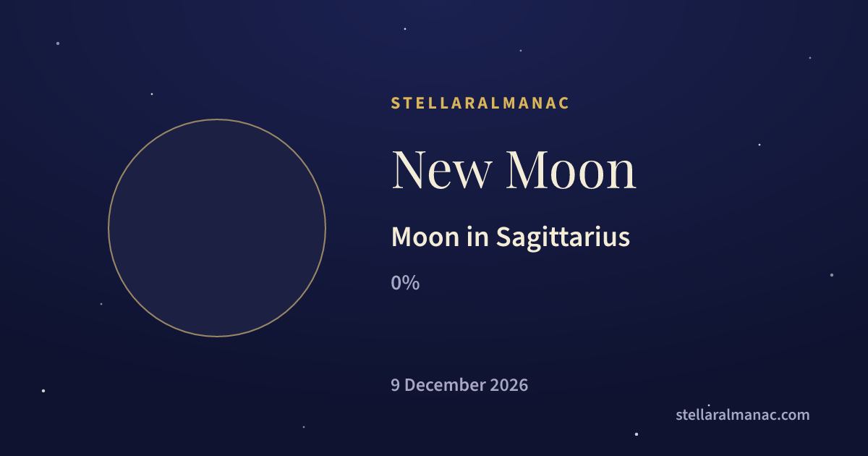Click the star below the stellaralmanac.com text
The height and width of the screenshot is (456, 868).
click(x=637, y=434)
